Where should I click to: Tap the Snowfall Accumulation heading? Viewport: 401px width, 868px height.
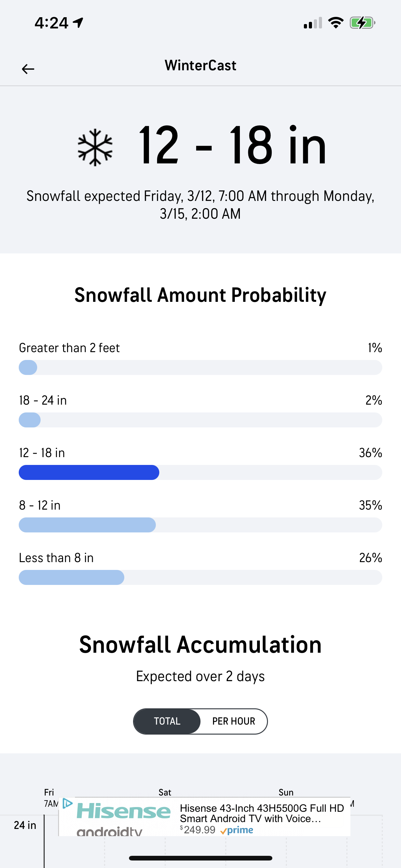point(200,645)
